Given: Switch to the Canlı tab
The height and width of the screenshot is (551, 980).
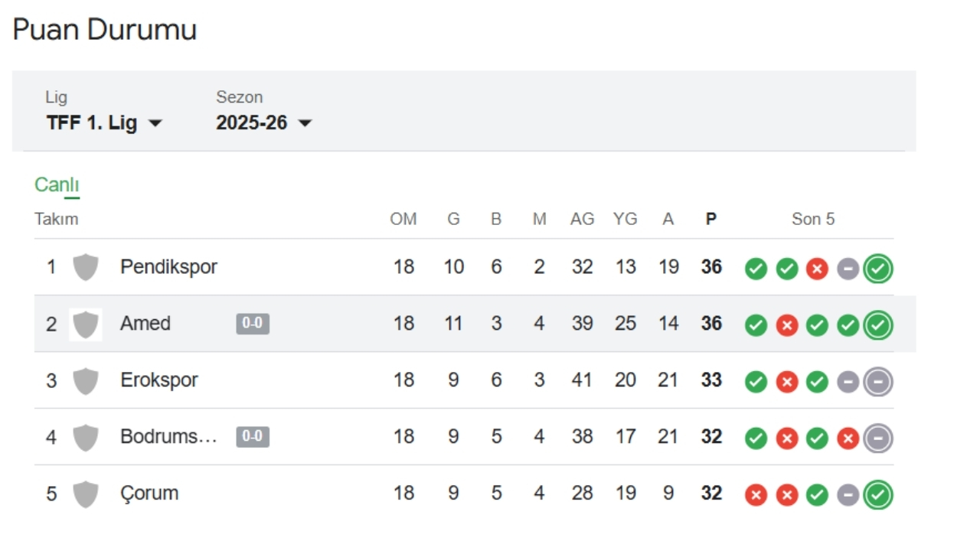Looking at the screenshot, I should coord(57,185).
